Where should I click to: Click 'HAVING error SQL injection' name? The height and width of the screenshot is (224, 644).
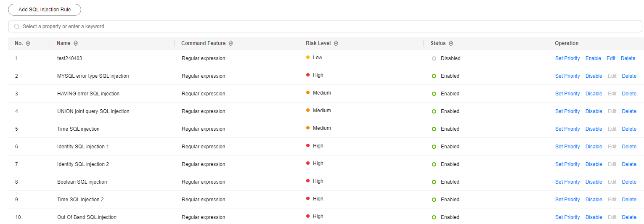point(88,94)
